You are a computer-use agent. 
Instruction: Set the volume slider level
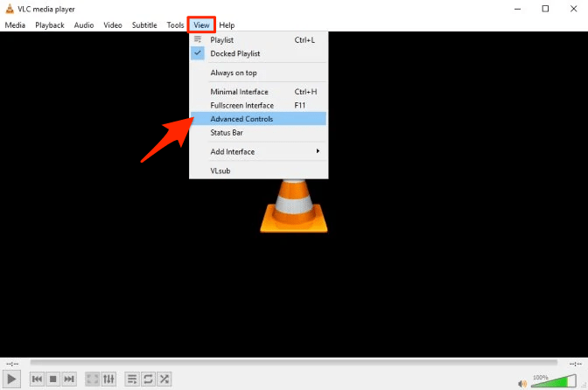tap(554, 381)
